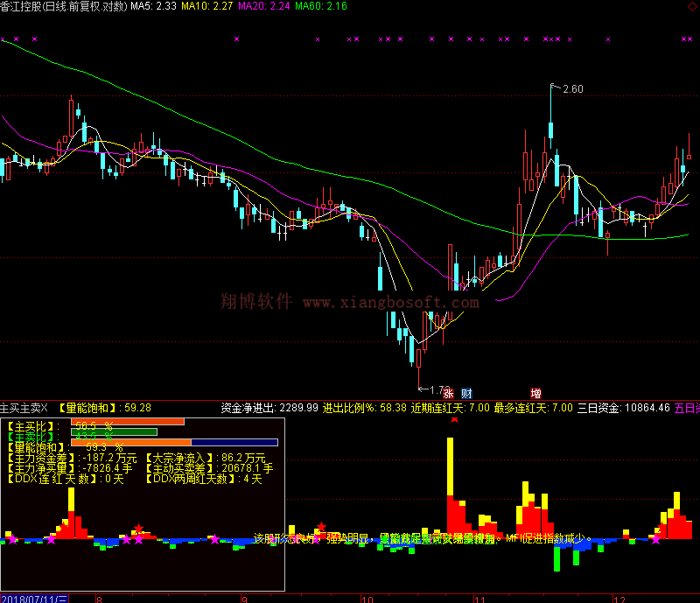Click the green 主卖比 43.5% progress bar
This screenshot has height=603, width=700.
tap(114, 432)
